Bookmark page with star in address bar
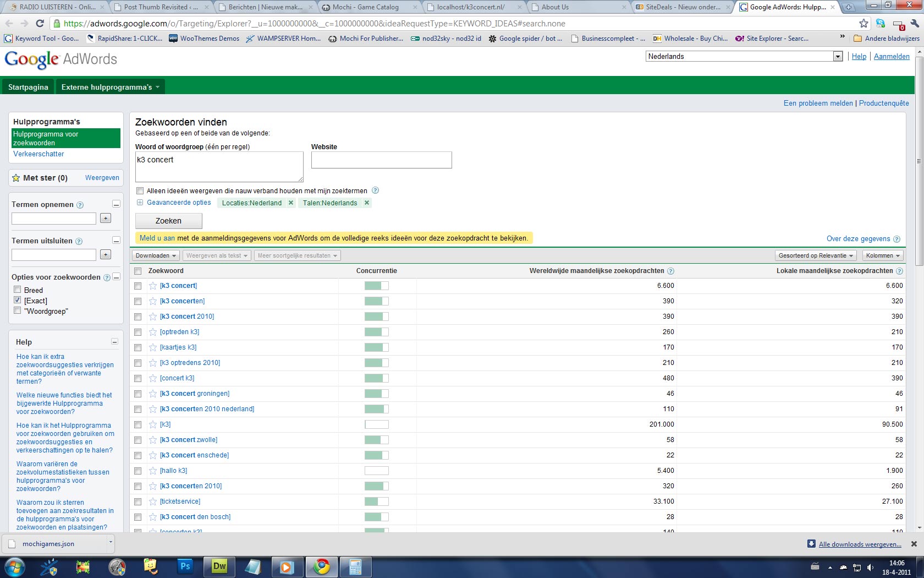This screenshot has height=578, width=924. [x=864, y=23]
